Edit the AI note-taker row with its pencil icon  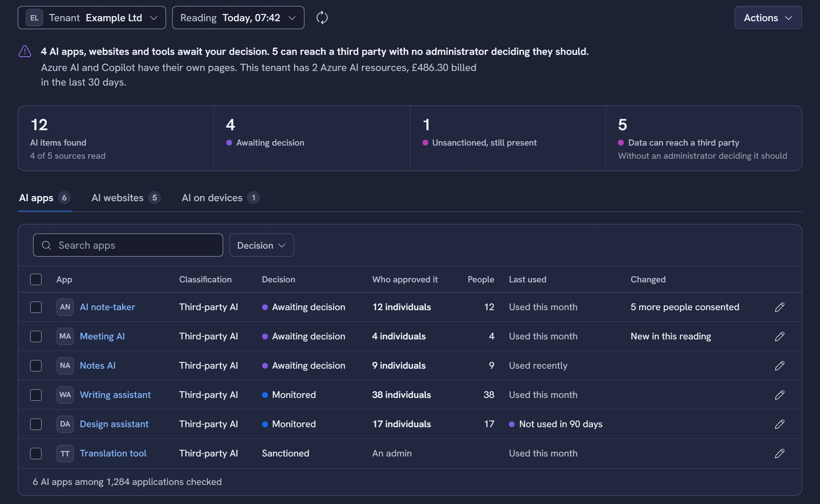(780, 307)
